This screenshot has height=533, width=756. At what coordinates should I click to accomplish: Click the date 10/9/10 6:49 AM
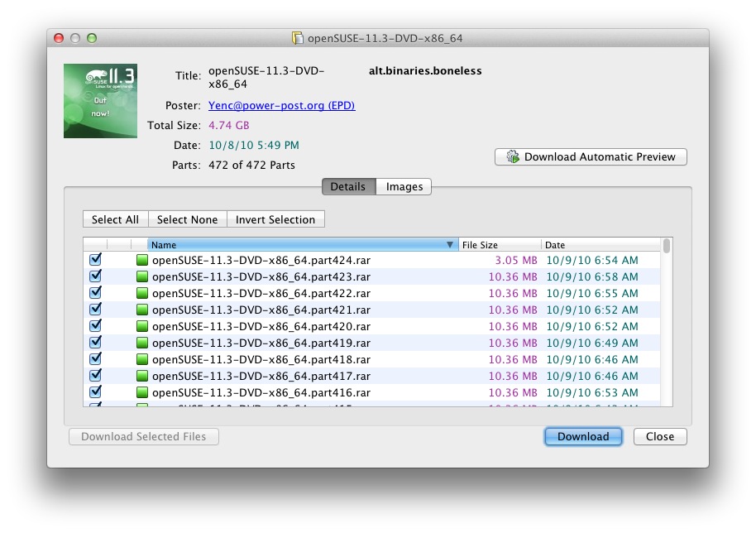point(592,343)
